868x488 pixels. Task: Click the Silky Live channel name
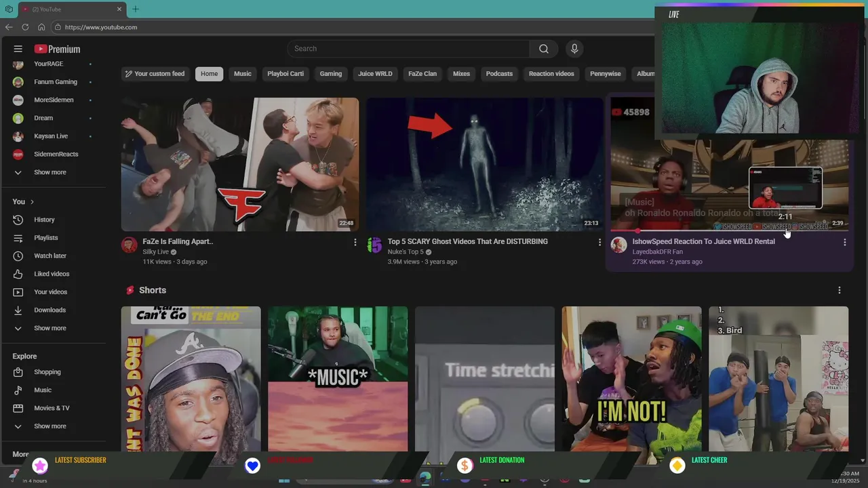click(155, 252)
